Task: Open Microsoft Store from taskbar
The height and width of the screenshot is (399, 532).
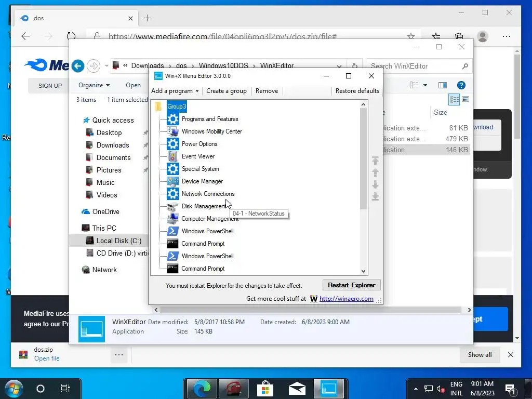Action: click(x=265, y=389)
